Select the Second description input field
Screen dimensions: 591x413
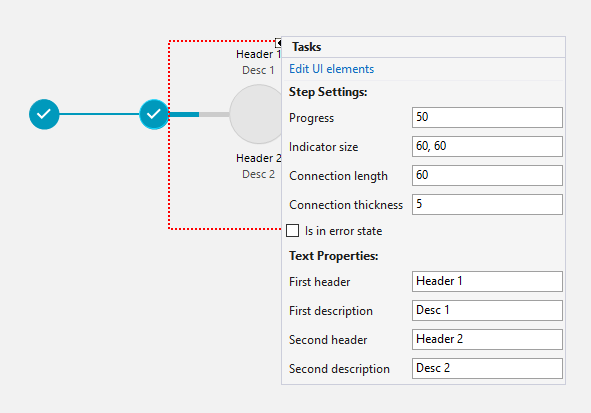pos(487,369)
